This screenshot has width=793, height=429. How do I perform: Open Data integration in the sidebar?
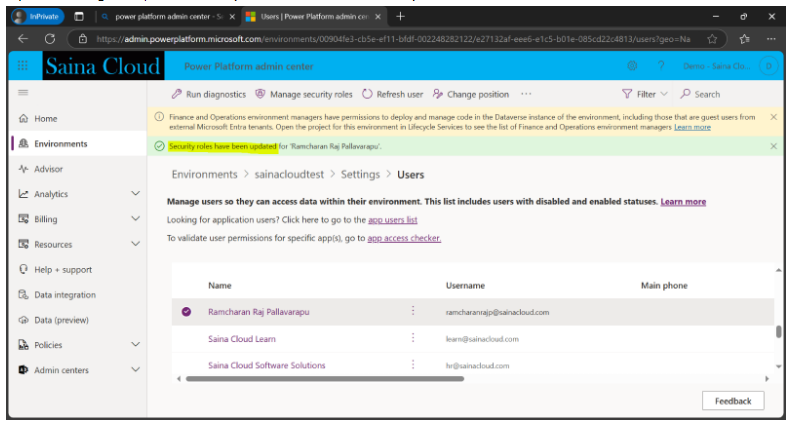click(x=65, y=294)
